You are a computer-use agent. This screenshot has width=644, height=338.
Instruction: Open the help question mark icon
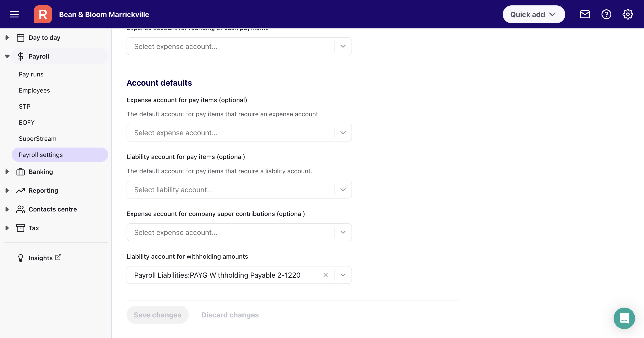pos(606,14)
